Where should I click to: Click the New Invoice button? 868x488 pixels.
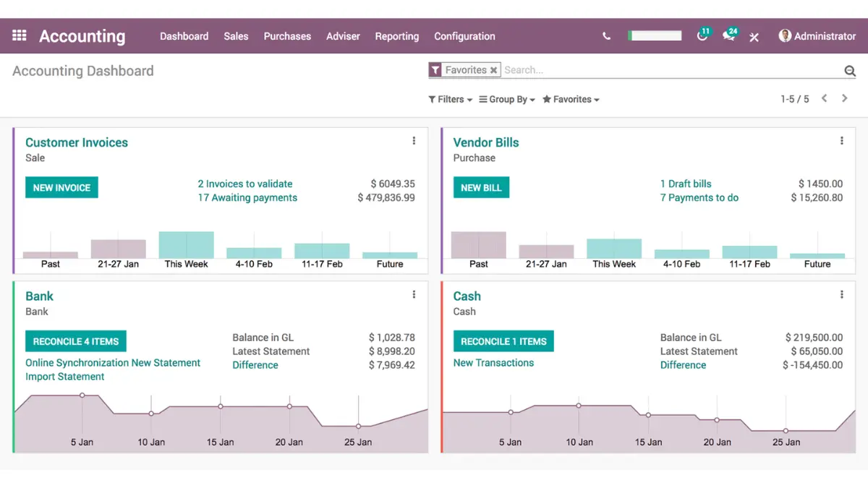[61, 187]
